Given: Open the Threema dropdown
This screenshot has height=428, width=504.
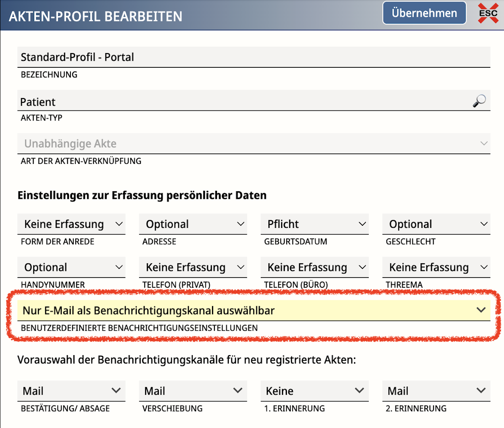Looking at the screenshot, I should click(x=436, y=267).
